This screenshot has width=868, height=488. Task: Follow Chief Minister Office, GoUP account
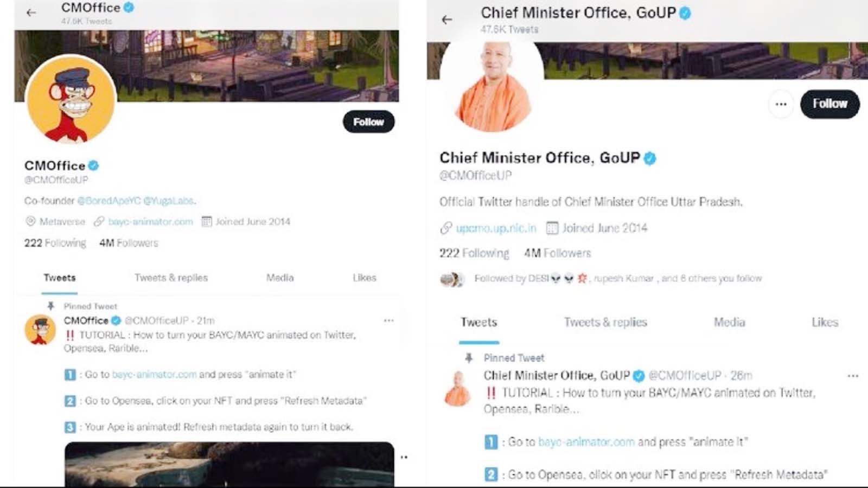click(x=829, y=104)
